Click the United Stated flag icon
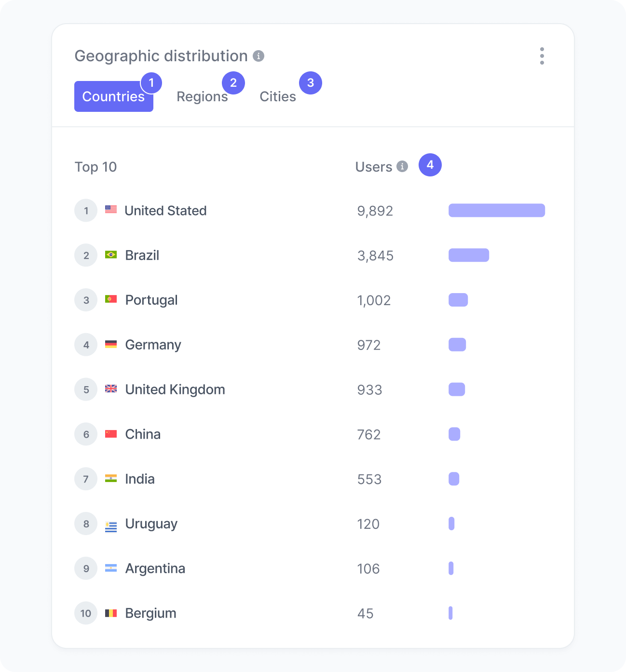 (111, 210)
